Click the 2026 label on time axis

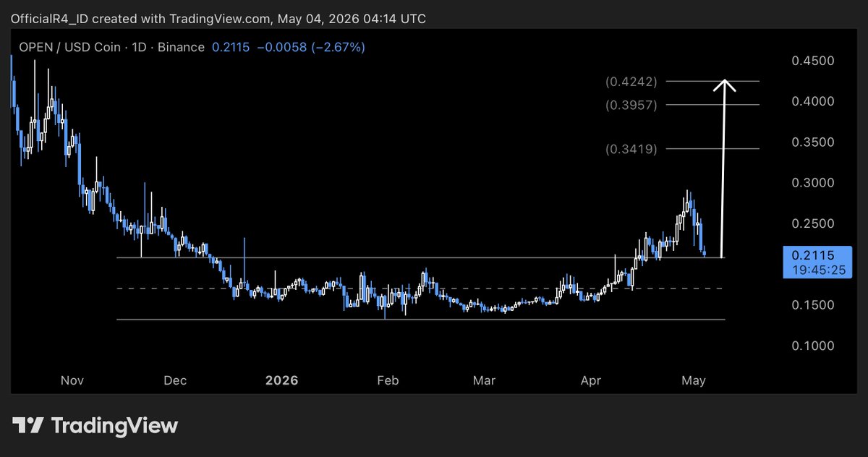[284, 380]
